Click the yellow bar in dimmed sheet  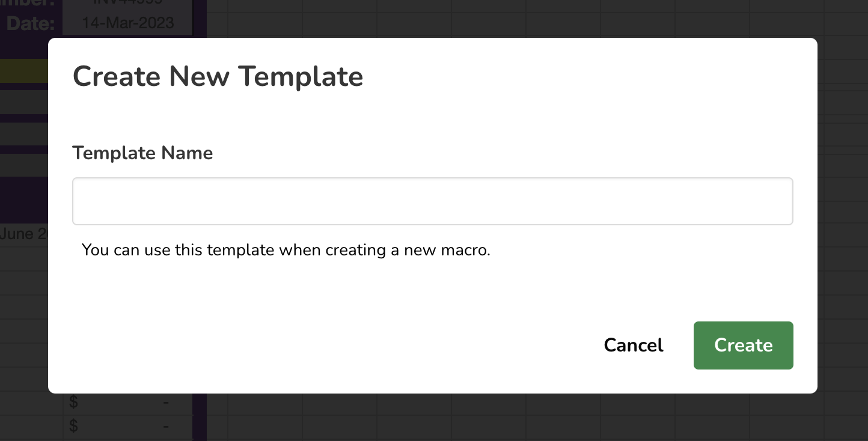(x=24, y=71)
